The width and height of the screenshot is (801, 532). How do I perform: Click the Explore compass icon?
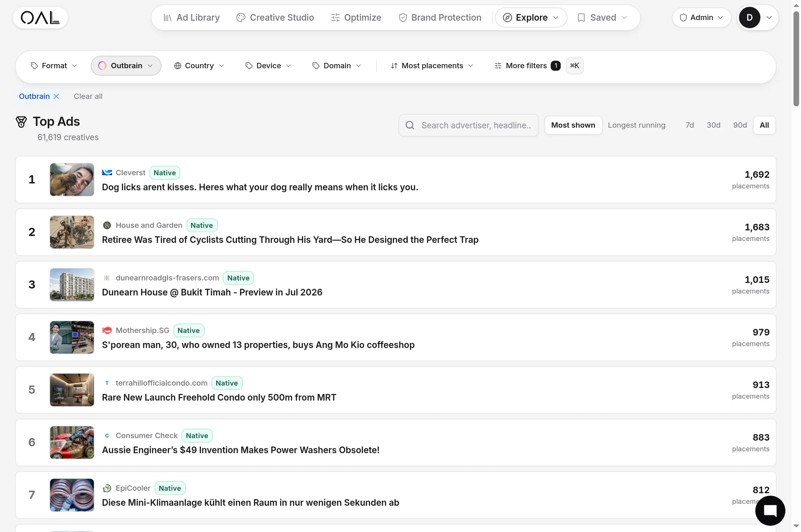[507, 18]
